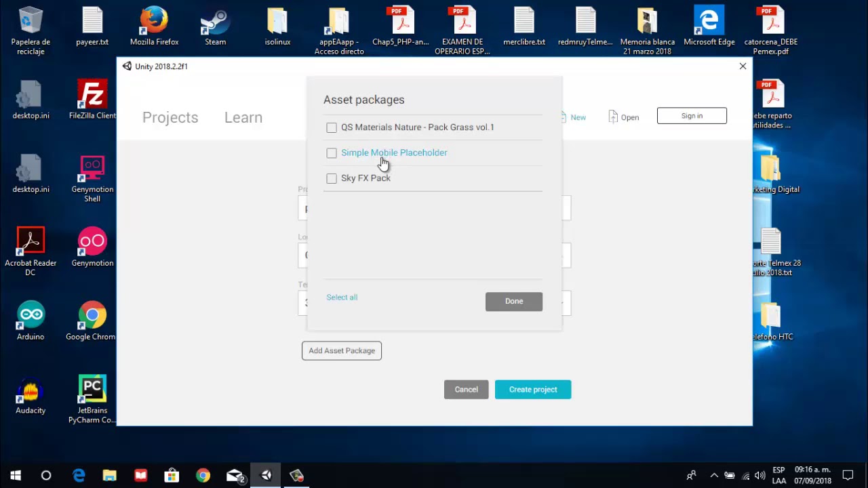Click New project icon in Unity header

573,117
